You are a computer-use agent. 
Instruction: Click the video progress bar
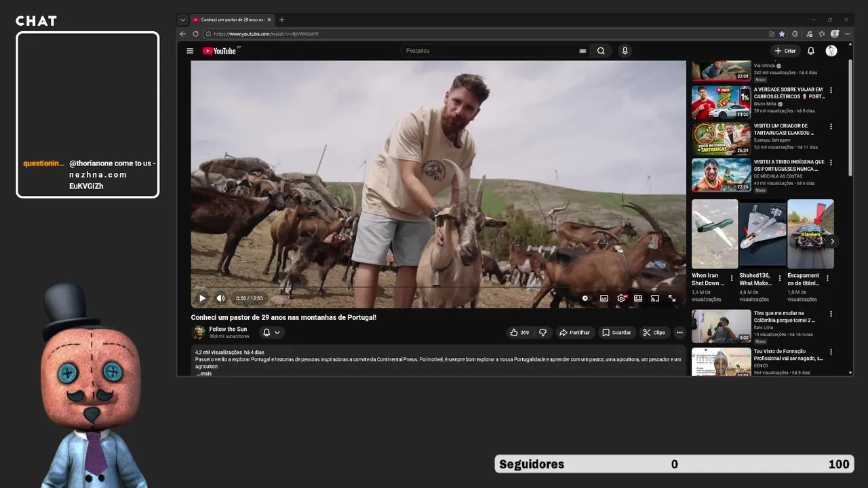point(438,287)
